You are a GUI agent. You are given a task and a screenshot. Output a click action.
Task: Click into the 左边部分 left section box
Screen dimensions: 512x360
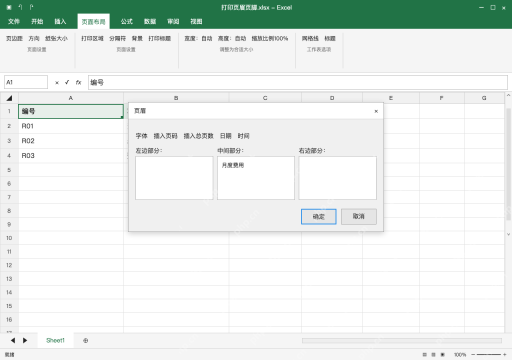174,178
